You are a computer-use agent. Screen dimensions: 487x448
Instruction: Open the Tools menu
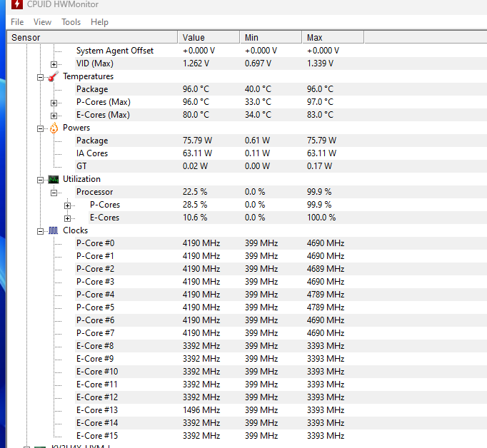tap(71, 22)
